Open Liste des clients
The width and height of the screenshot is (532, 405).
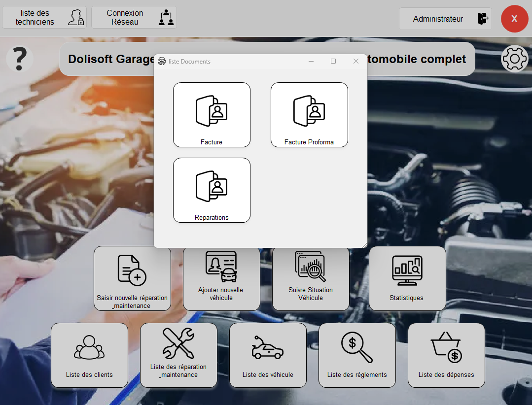[89, 355]
